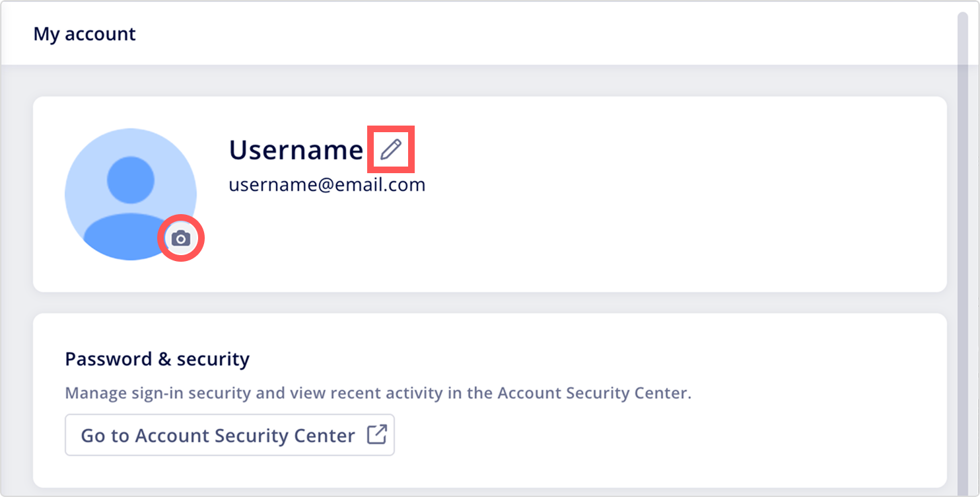Click the external link arrow icon
The image size is (980, 497).
point(376,435)
